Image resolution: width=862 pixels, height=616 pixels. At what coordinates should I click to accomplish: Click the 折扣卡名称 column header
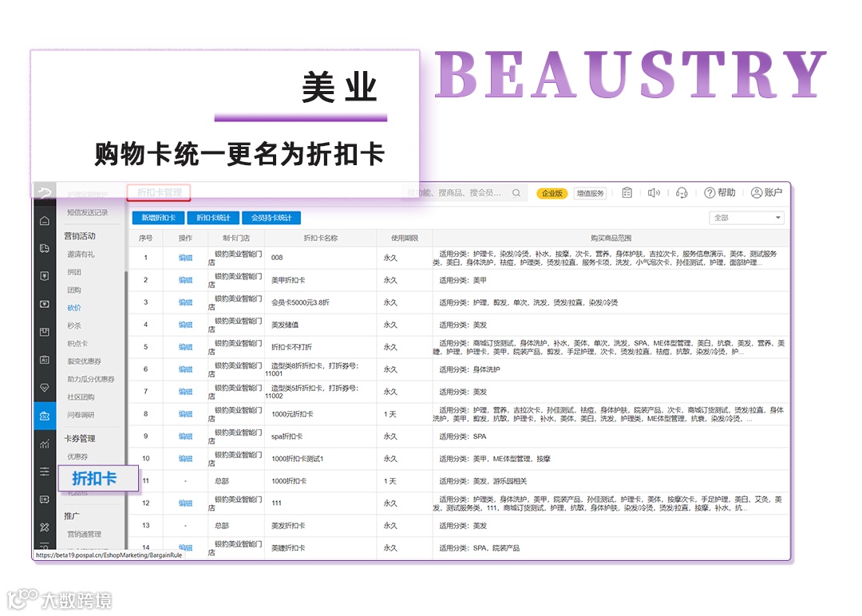click(321, 238)
